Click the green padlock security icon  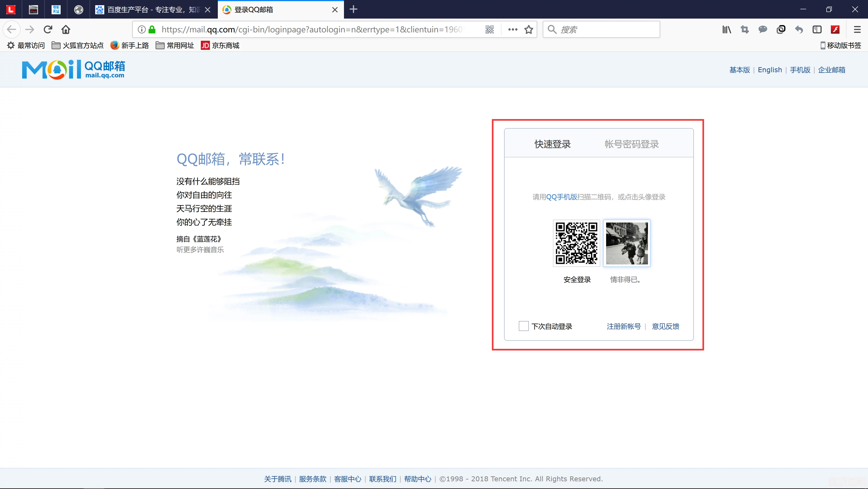click(152, 30)
